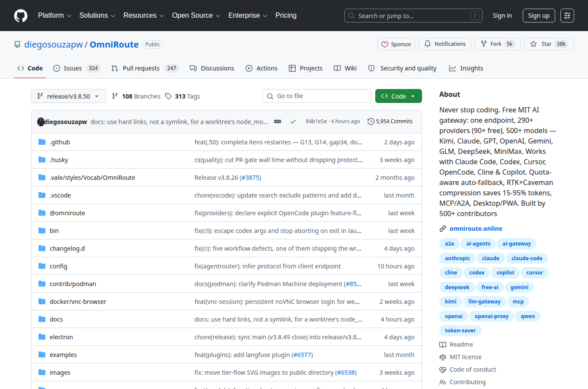Viewport: 588px width, 389px height.
Task: Click the .husky folder icon
Action: (x=42, y=159)
